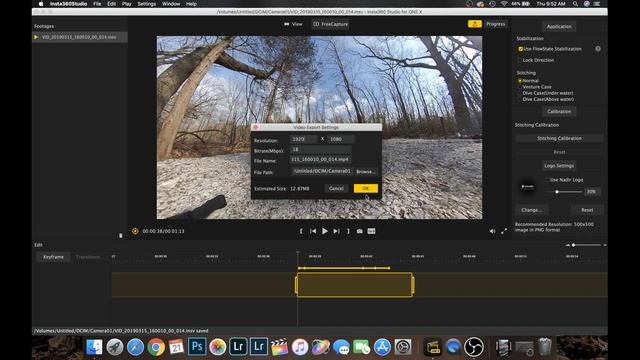Open Final Cut Pro from the Dock
Image resolution: width=640 pixels, height=360 pixels.
(x=279, y=347)
